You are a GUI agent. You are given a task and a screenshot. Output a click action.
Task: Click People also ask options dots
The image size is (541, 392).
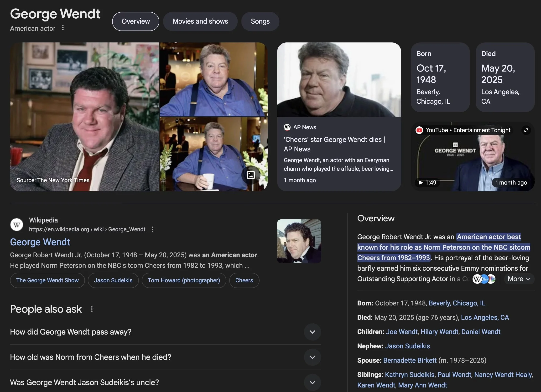[x=92, y=309]
